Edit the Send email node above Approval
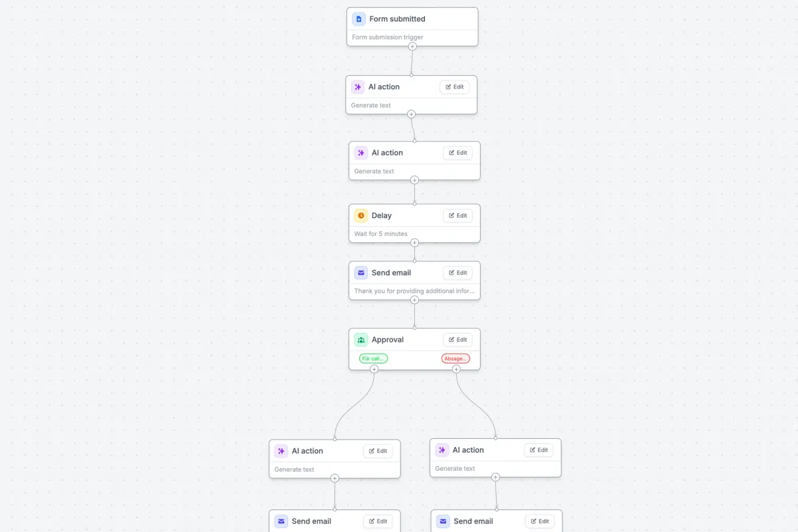 pyautogui.click(x=458, y=273)
